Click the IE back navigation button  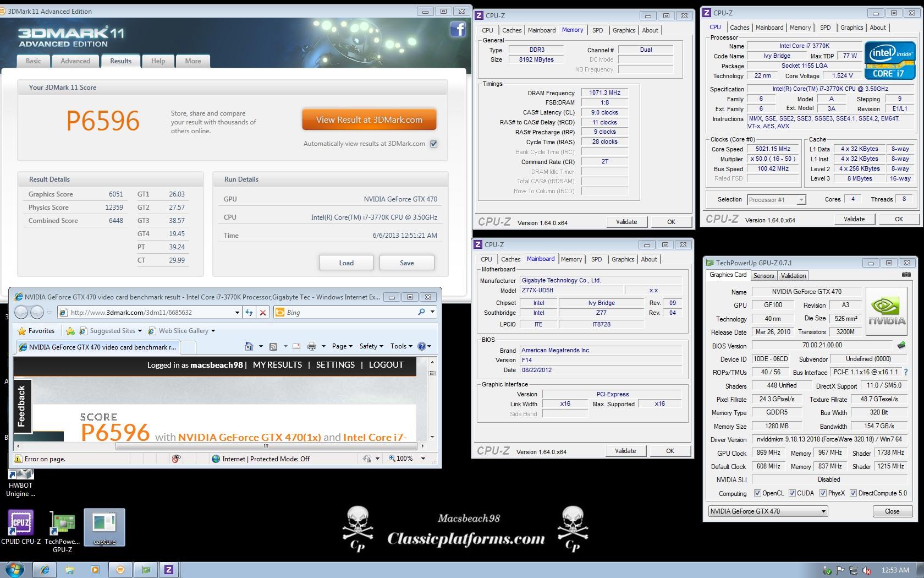pos(21,312)
